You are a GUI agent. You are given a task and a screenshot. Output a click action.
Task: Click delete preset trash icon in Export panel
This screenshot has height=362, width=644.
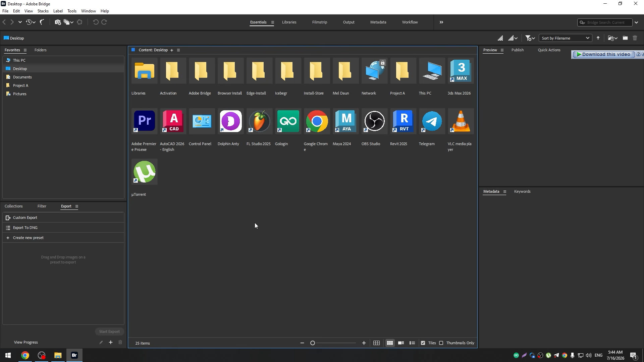coord(120,342)
